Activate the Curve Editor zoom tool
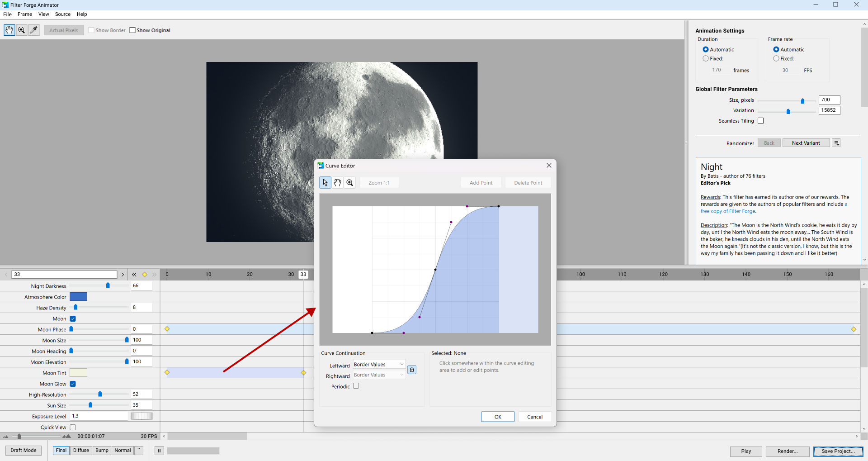The height and width of the screenshot is (461, 868). [349, 182]
